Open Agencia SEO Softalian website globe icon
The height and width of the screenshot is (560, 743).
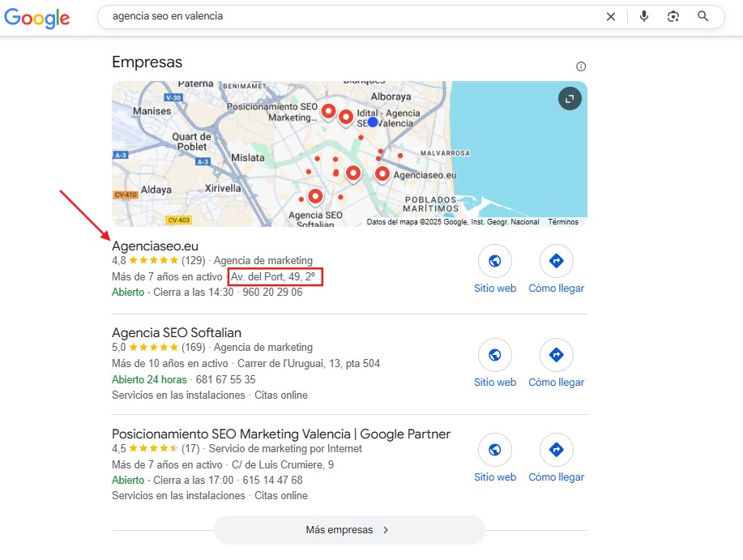(x=495, y=354)
